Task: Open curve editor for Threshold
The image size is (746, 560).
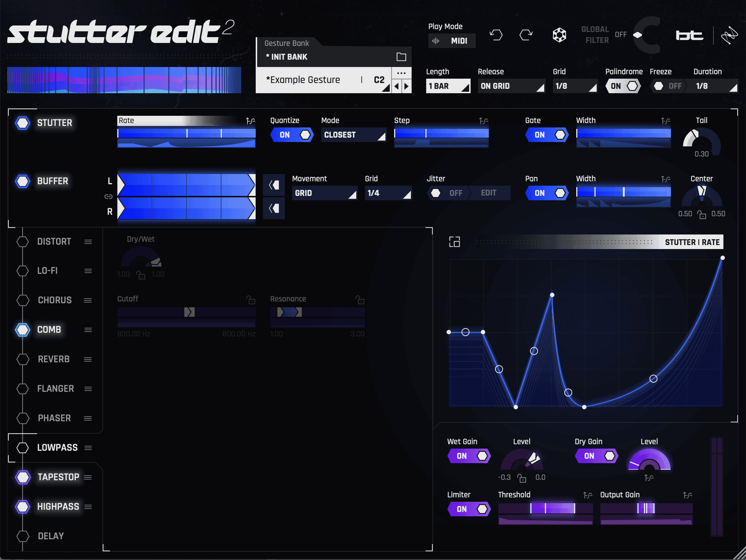Action: click(x=588, y=495)
